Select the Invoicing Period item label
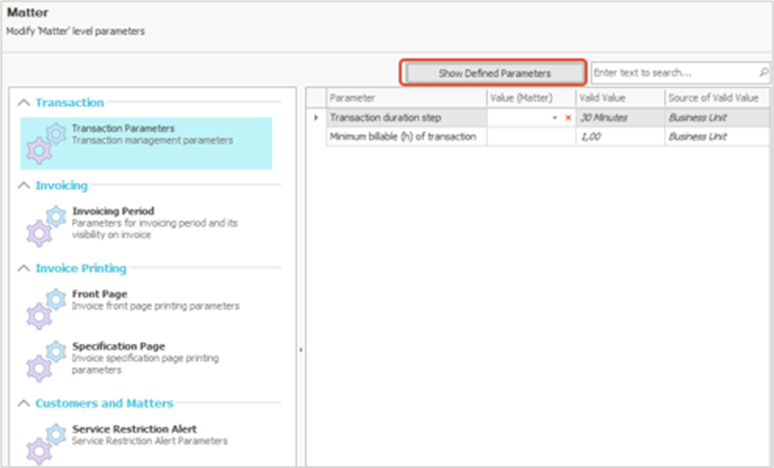Image resolution: width=774 pixels, height=468 pixels. point(113,211)
